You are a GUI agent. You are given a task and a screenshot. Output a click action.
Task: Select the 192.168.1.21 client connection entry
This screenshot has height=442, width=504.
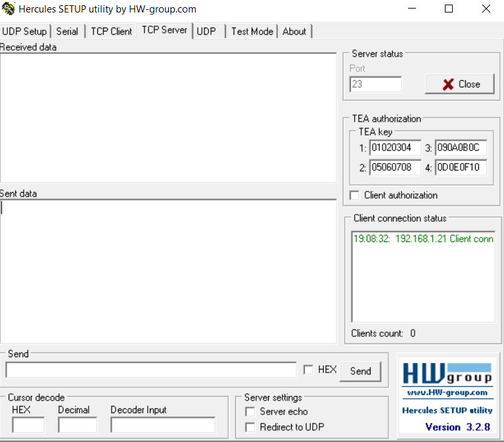coord(423,239)
